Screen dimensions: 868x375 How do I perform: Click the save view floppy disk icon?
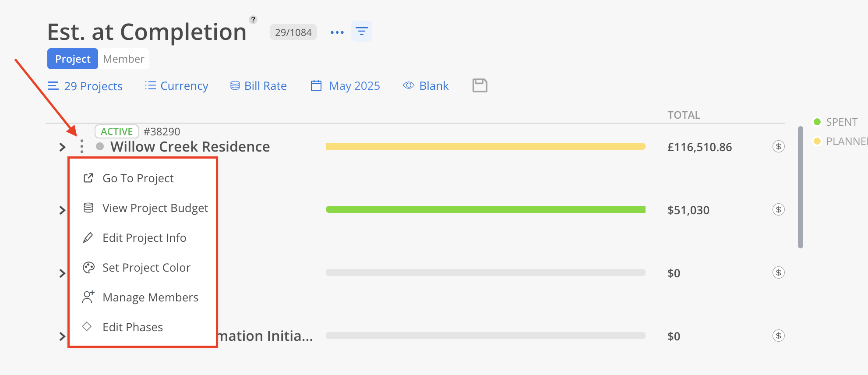(480, 85)
